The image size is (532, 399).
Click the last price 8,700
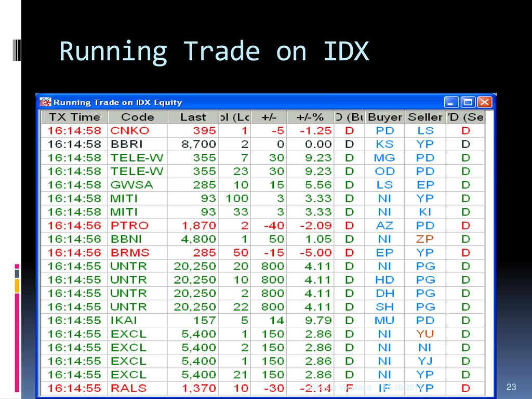(198, 144)
